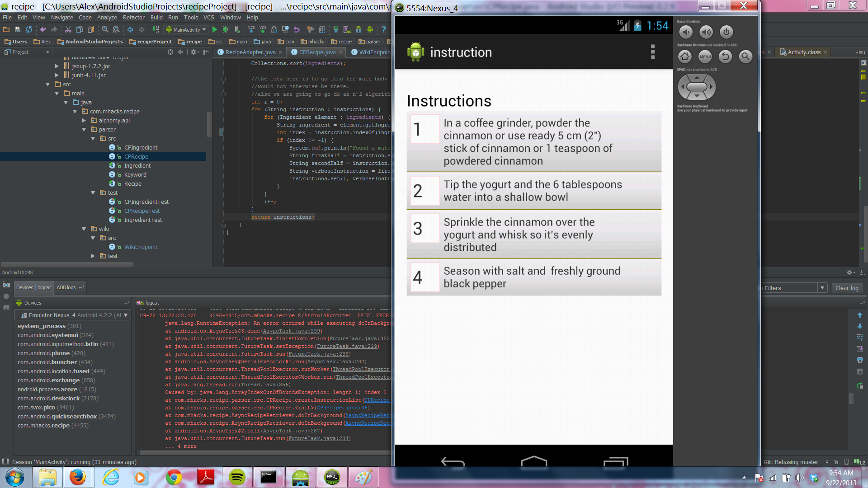The image size is (868, 488).
Task: Click the Clear log button
Action: click(x=846, y=288)
